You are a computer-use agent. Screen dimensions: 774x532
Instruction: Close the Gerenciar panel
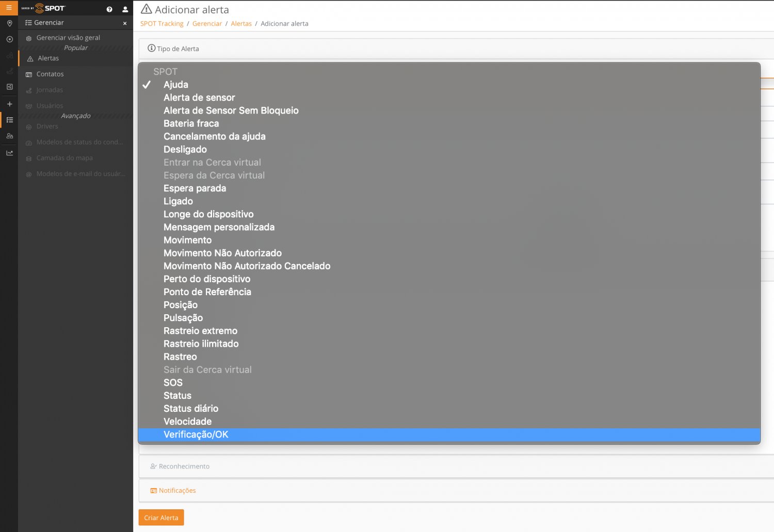pos(125,23)
